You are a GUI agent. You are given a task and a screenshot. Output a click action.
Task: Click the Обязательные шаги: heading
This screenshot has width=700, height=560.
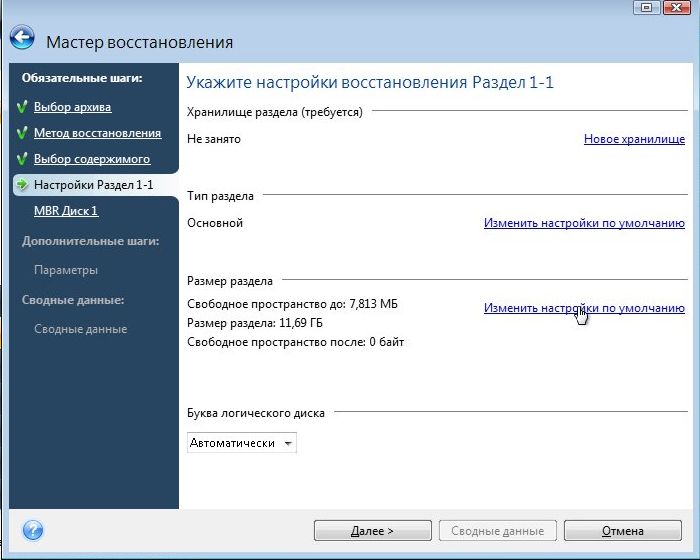pyautogui.click(x=82, y=78)
